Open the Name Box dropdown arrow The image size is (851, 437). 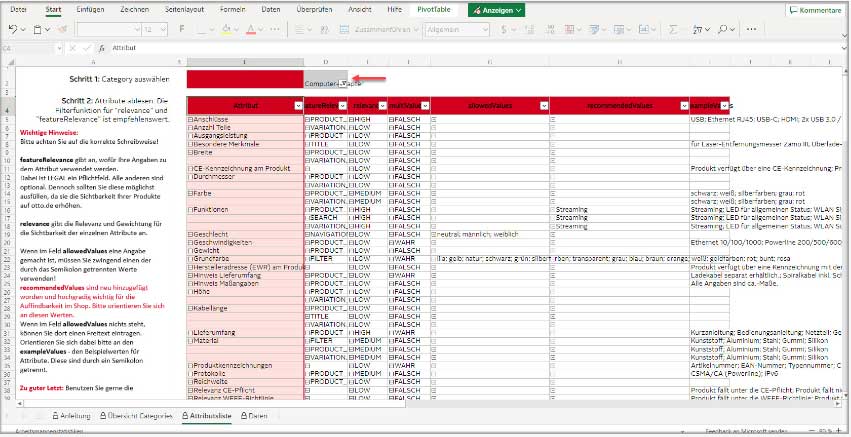(x=59, y=48)
